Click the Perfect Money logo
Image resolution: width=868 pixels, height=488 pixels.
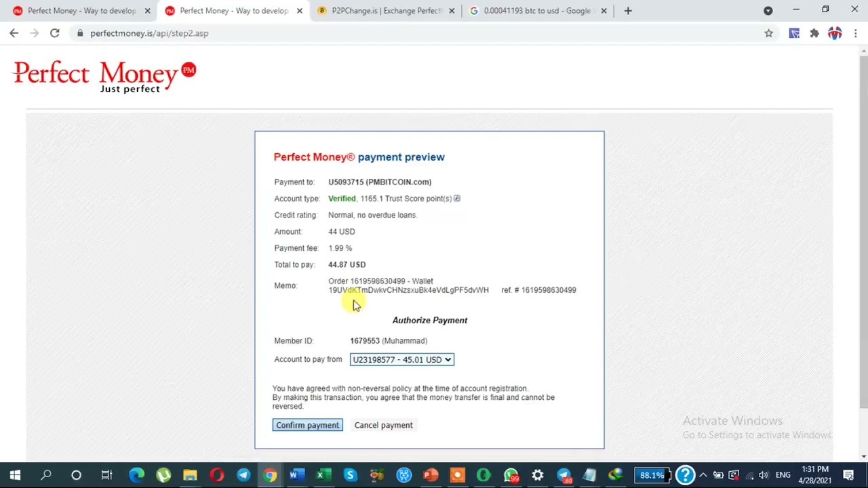point(104,77)
